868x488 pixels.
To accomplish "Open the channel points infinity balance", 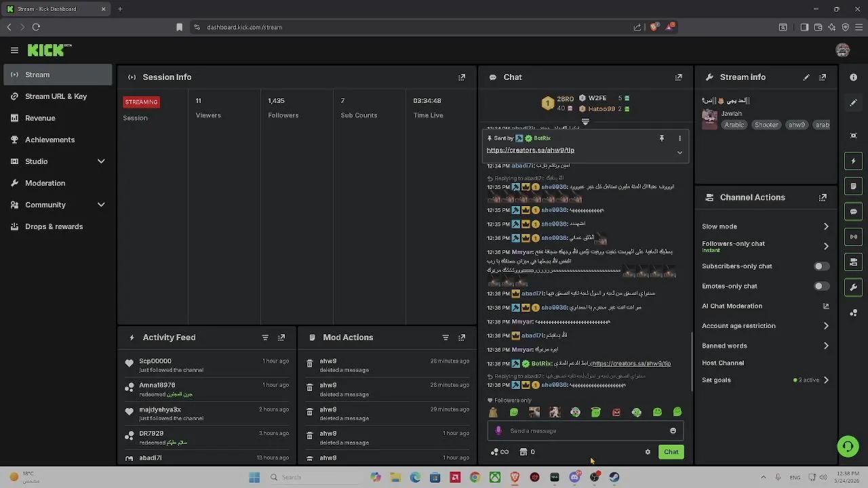I will (x=500, y=452).
